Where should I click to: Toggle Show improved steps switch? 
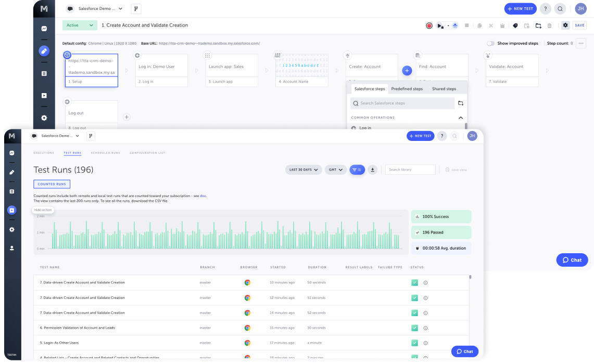[490, 44]
